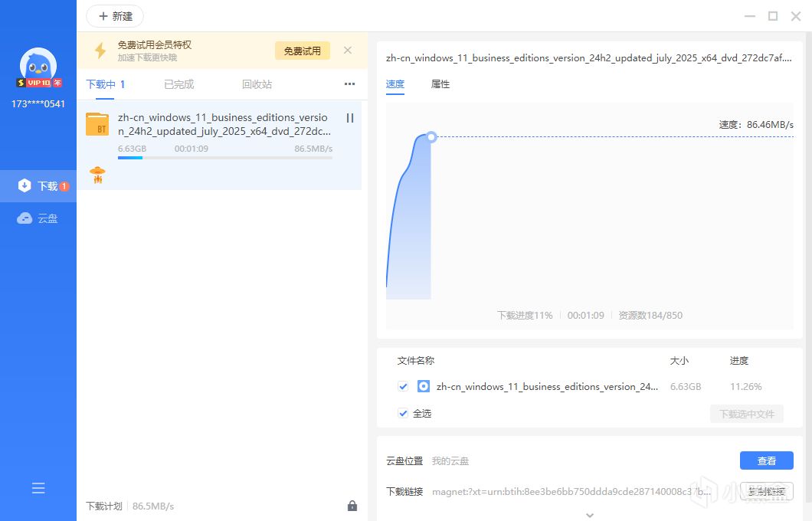Uncheck the zh-cn_windows_11 file checkbox
This screenshot has height=521, width=812.
tap(403, 386)
